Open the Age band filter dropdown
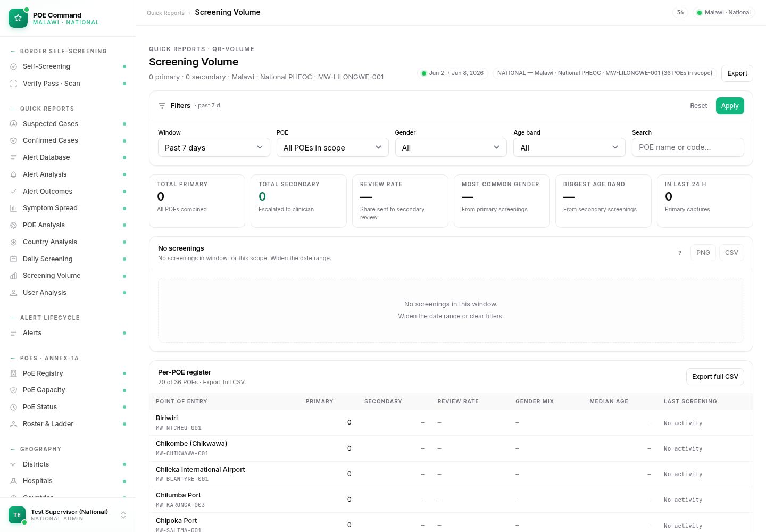 569,147
